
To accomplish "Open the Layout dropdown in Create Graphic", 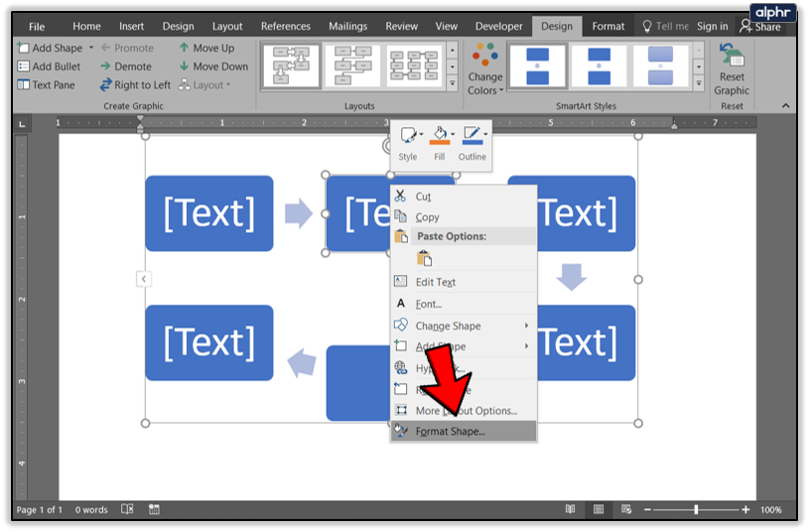I will [204, 85].
